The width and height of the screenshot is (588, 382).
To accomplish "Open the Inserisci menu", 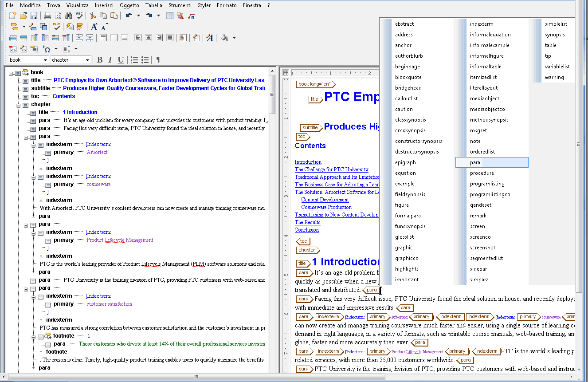I will tap(104, 5).
